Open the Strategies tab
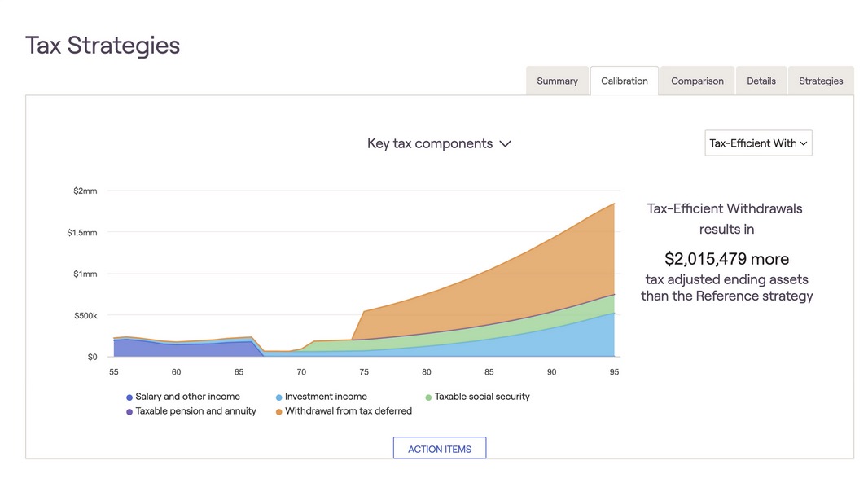Image resolution: width=868 pixels, height=487 pixels. click(820, 81)
